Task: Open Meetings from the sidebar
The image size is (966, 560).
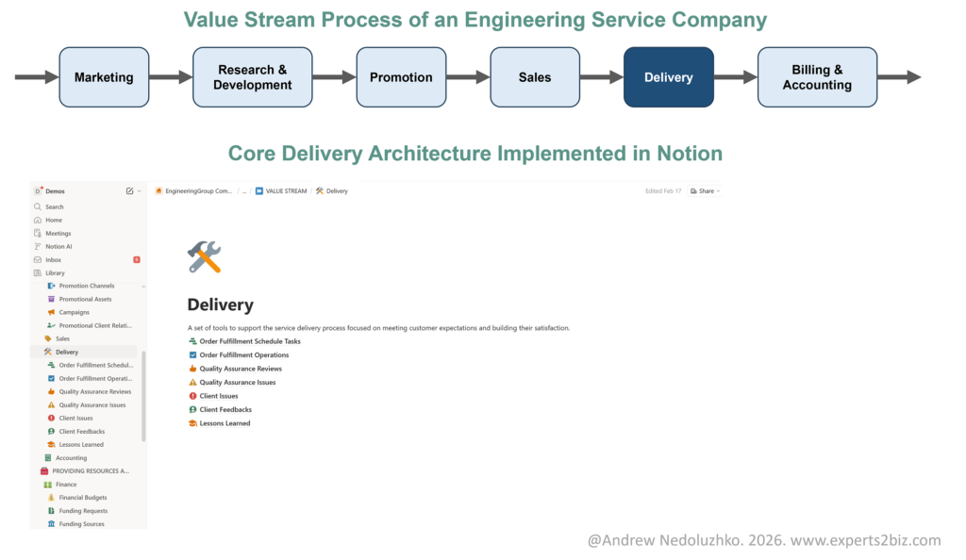Action: pos(58,233)
